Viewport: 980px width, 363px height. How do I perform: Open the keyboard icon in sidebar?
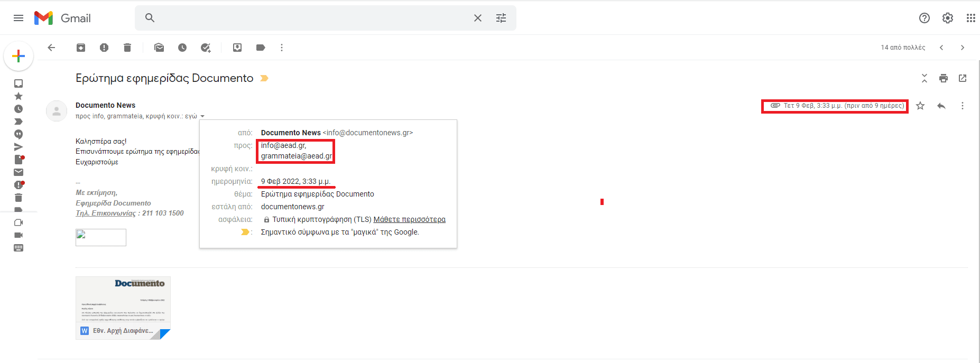click(x=19, y=248)
